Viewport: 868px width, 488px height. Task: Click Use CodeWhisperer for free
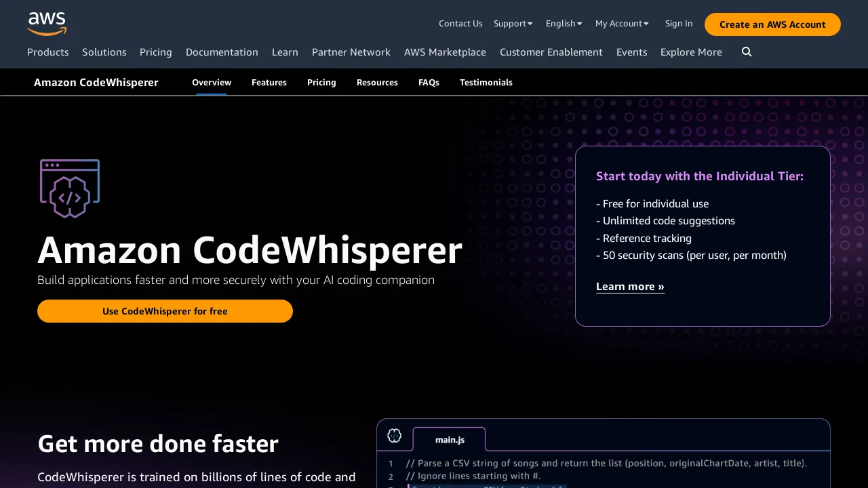pyautogui.click(x=165, y=311)
